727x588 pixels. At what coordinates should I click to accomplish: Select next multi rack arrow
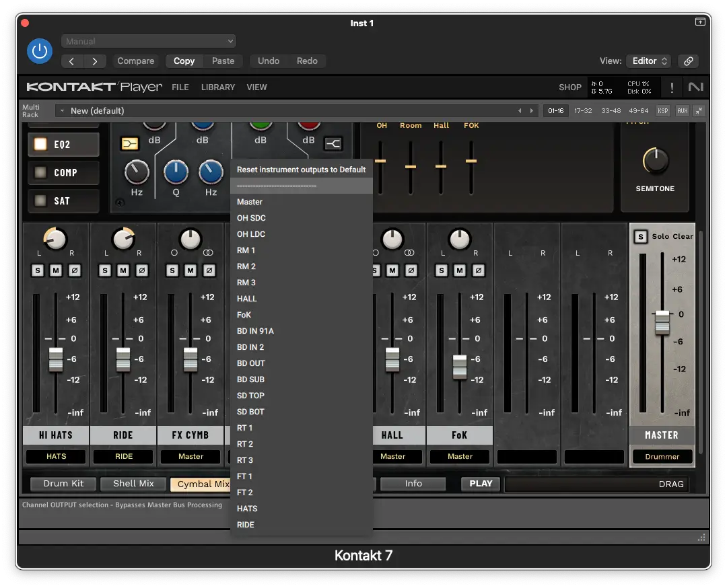coord(531,111)
